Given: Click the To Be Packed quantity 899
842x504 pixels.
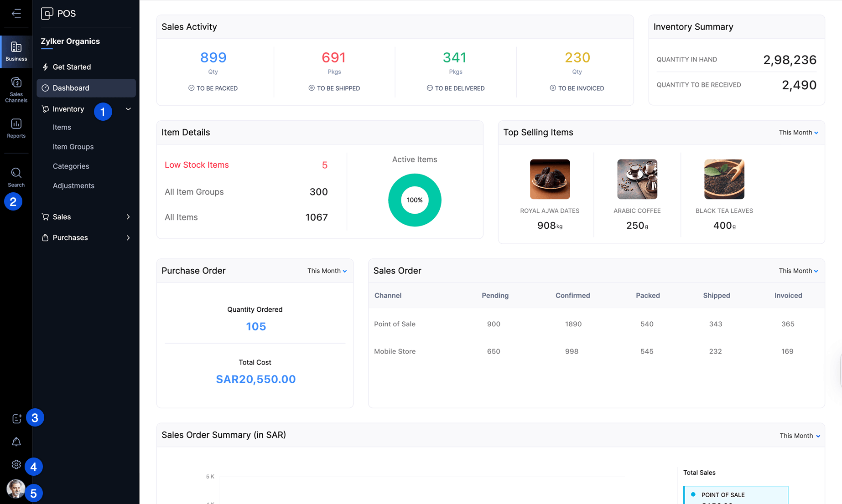Looking at the screenshot, I should click(213, 57).
